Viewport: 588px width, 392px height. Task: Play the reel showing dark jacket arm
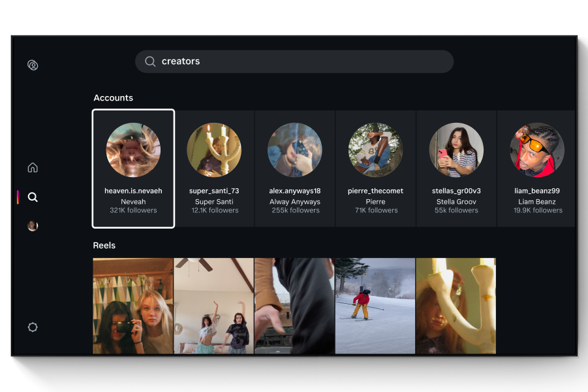click(294, 306)
